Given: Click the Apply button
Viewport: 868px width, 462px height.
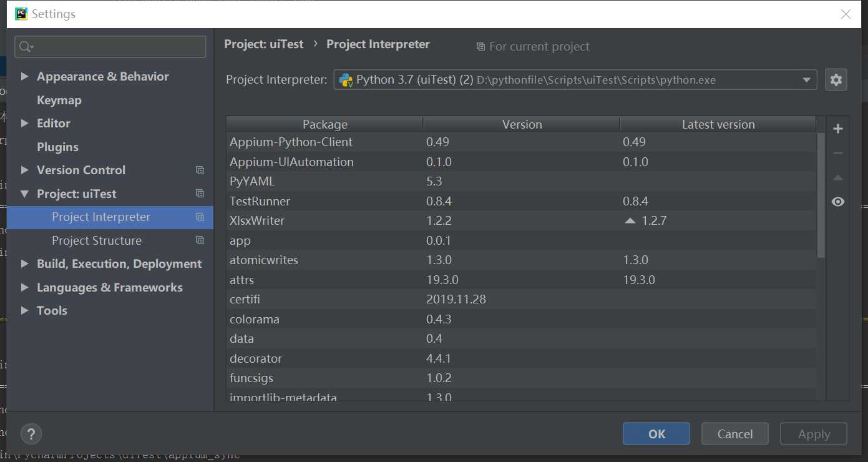Looking at the screenshot, I should point(814,434).
